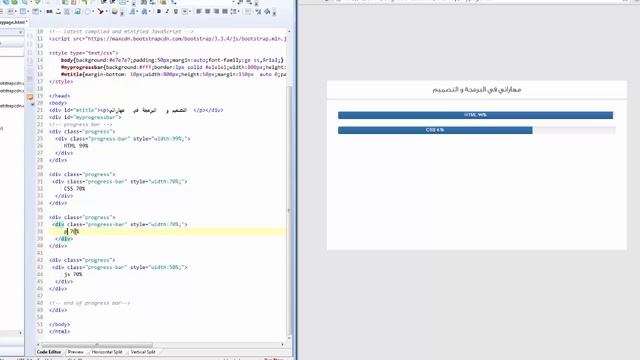The width and height of the screenshot is (640, 360).
Task: Expand the dropdown at top of left side panel
Action: (20, 32)
